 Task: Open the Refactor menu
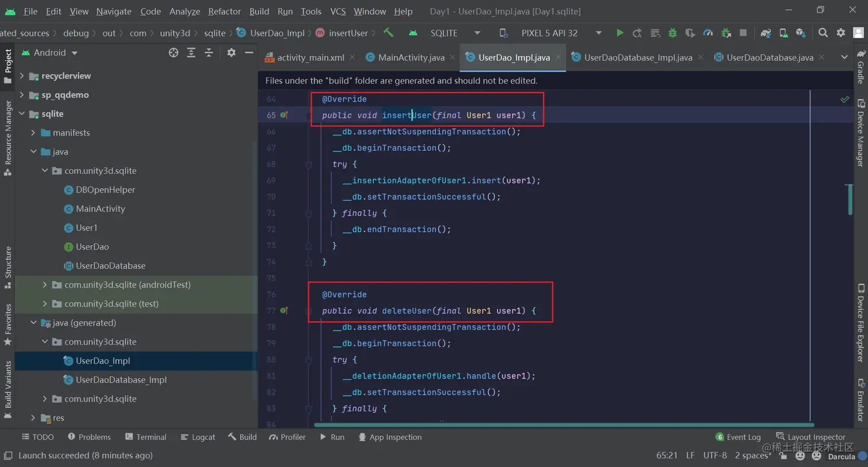[x=224, y=11]
